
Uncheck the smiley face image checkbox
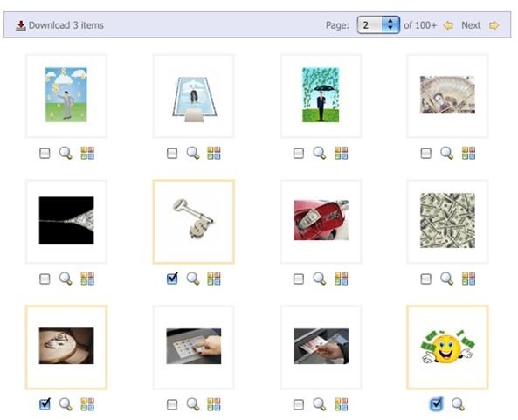click(x=436, y=403)
